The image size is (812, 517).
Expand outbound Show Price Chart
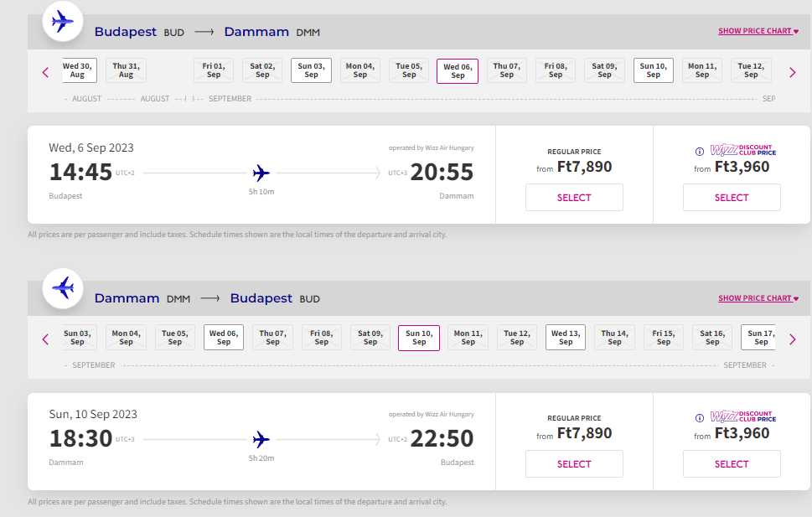pyautogui.click(x=758, y=31)
